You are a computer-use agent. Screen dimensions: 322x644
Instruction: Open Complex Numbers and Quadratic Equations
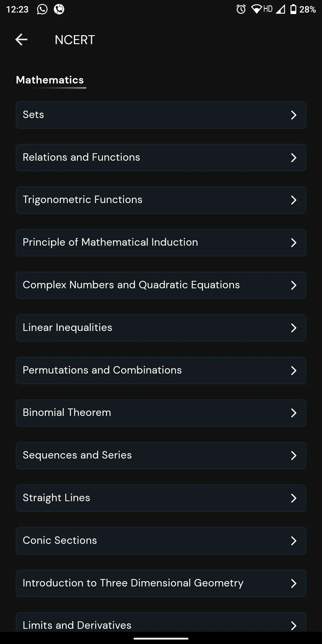(161, 285)
